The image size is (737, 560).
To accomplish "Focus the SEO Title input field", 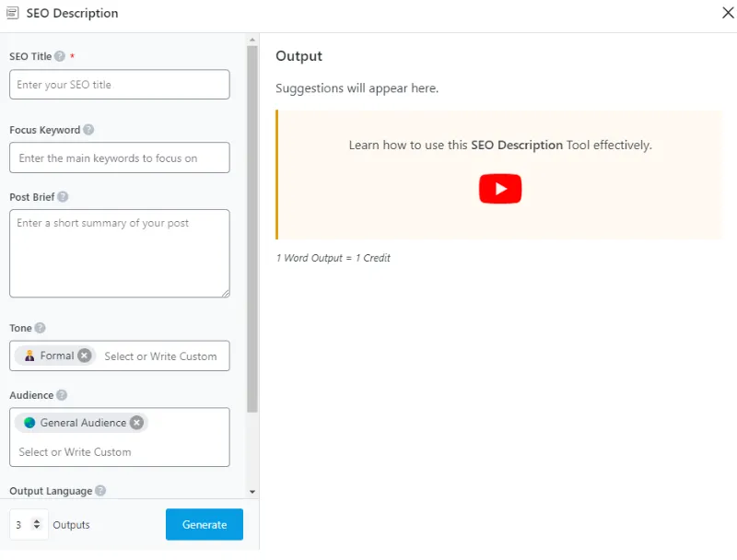I will pos(120,85).
